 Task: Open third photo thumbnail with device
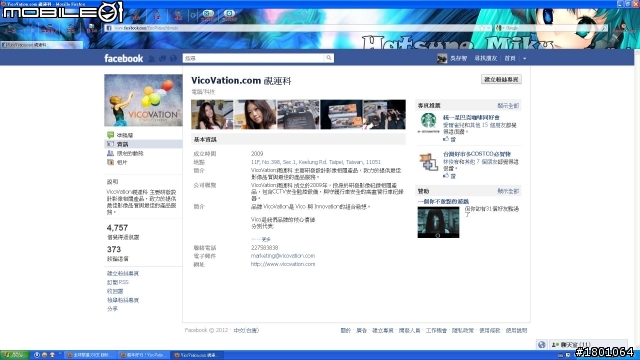click(x=298, y=114)
